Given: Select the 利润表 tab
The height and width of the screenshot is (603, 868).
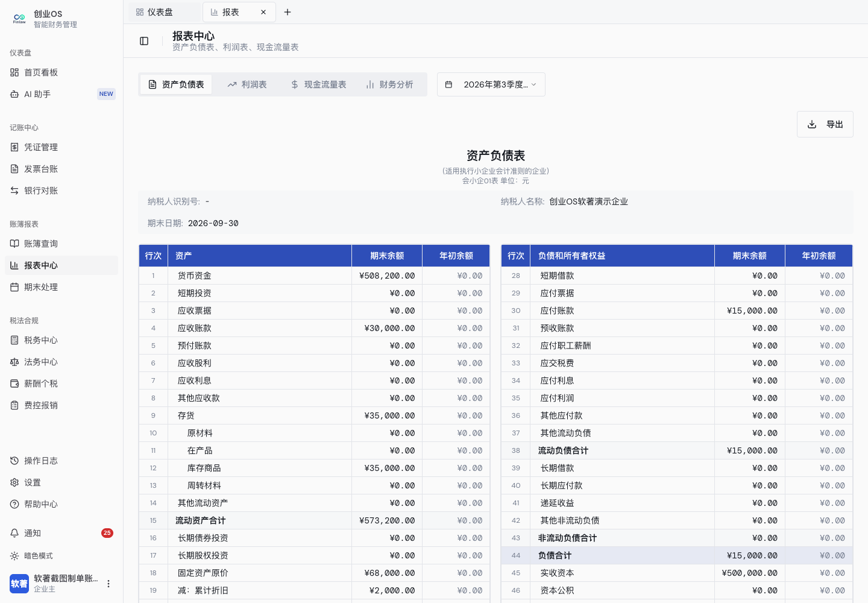Looking at the screenshot, I should [247, 84].
